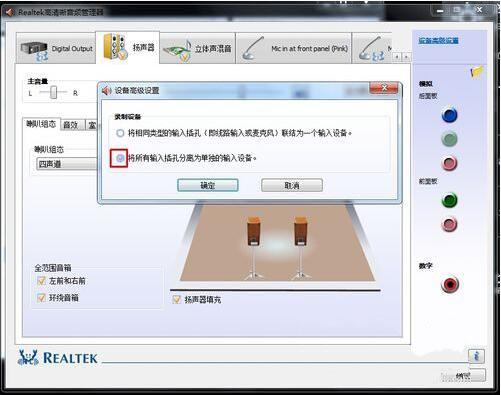Click the main window 确定 button at bottom right
501x395 pixels.
pyautogui.click(x=463, y=376)
